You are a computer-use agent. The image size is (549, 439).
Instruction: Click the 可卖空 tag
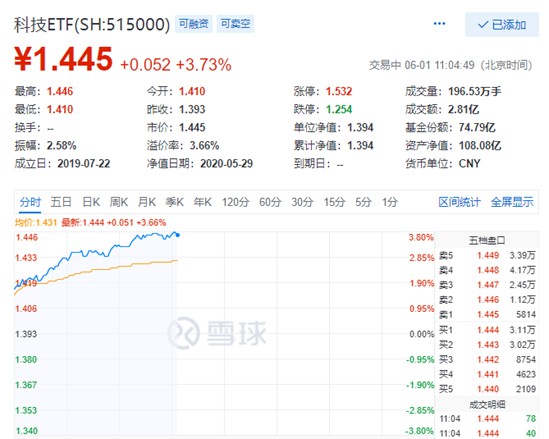(235, 24)
